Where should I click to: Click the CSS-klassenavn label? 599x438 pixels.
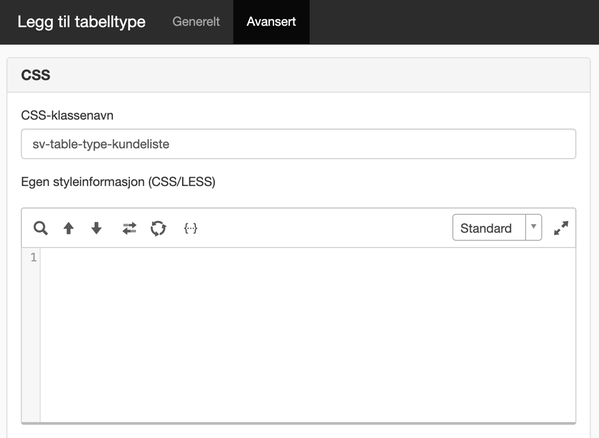(x=67, y=115)
